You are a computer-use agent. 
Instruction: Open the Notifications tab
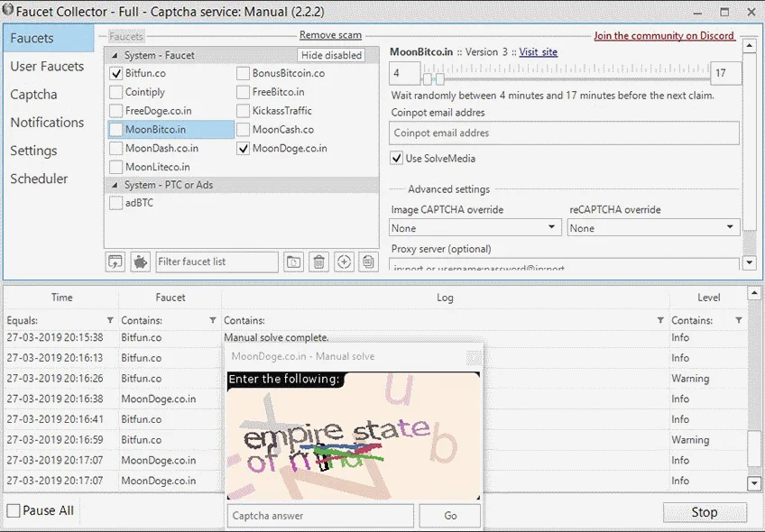point(47,123)
